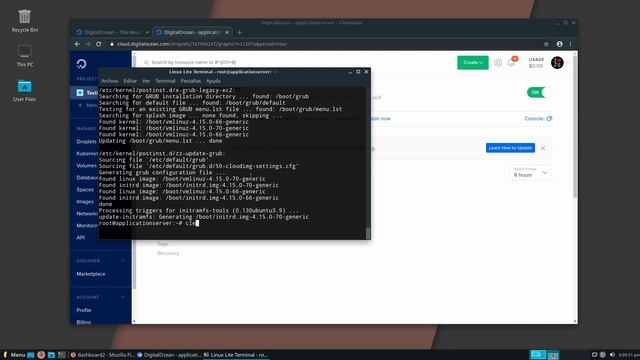640x360 pixels.
Task: Open the Terminal menu in terminal window
Action: click(x=165, y=81)
